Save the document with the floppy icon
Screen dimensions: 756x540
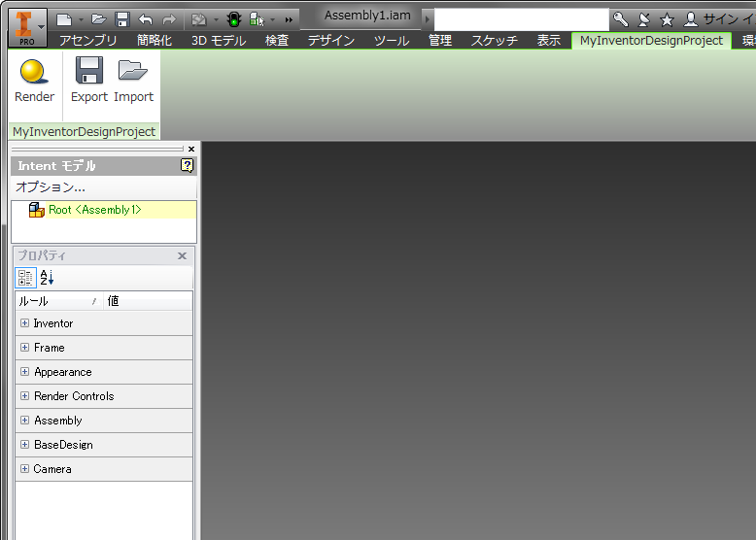tap(122, 19)
